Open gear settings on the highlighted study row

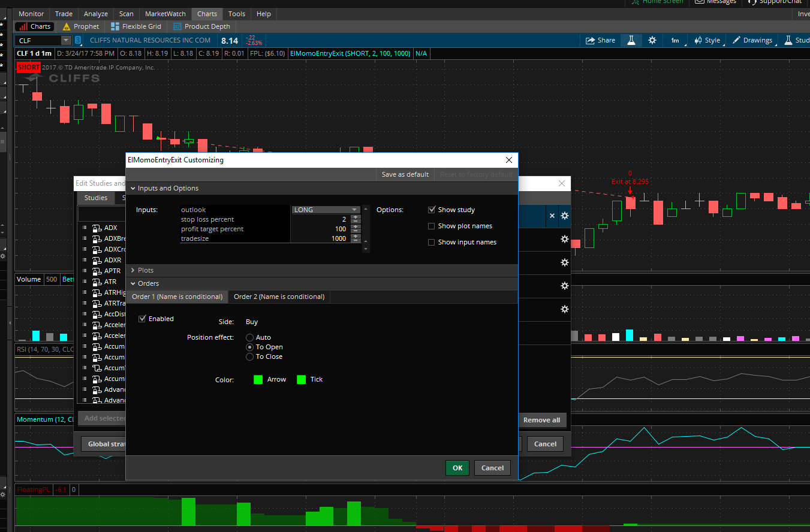point(564,216)
